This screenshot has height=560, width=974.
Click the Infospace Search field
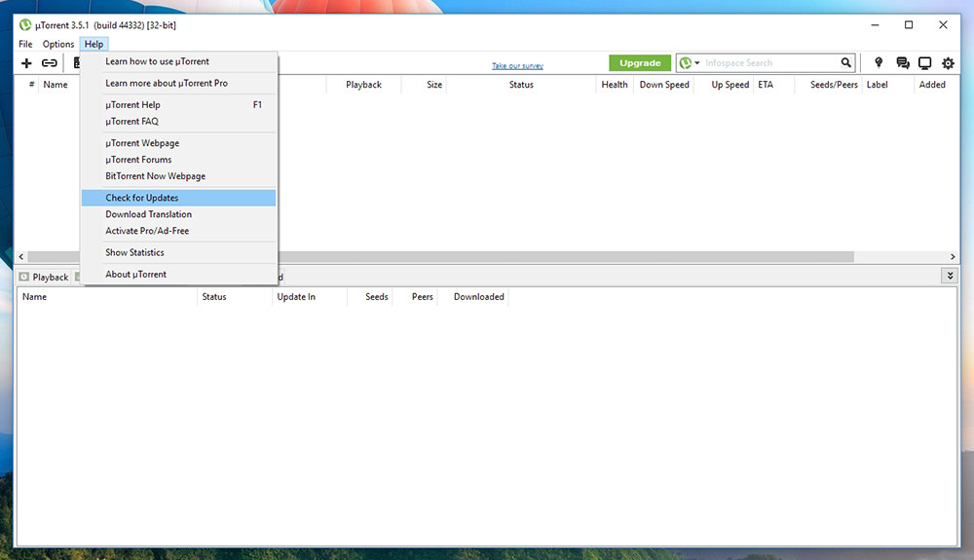(x=770, y=62)
